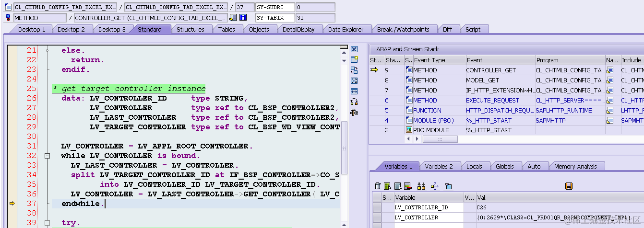Select the row selector for LV_CONTROLLER variable
This screenshot has height=228, width=644.
[377, 217]
